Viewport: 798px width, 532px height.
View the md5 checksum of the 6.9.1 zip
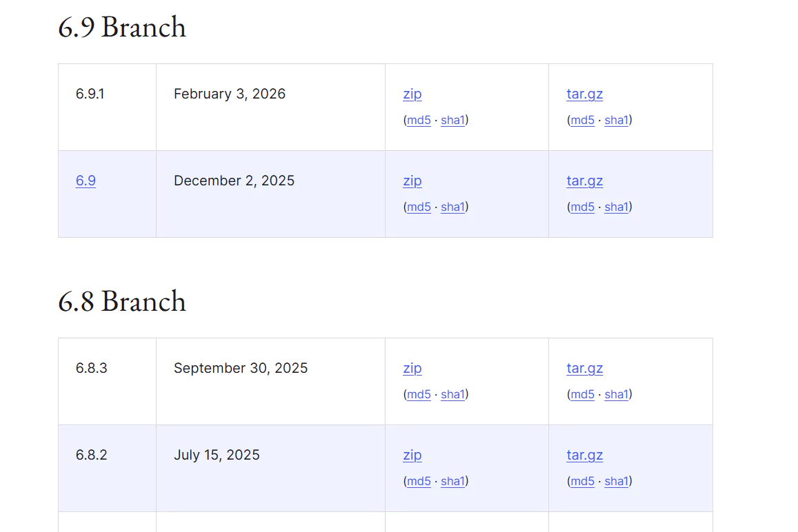(x=419, y=120)
